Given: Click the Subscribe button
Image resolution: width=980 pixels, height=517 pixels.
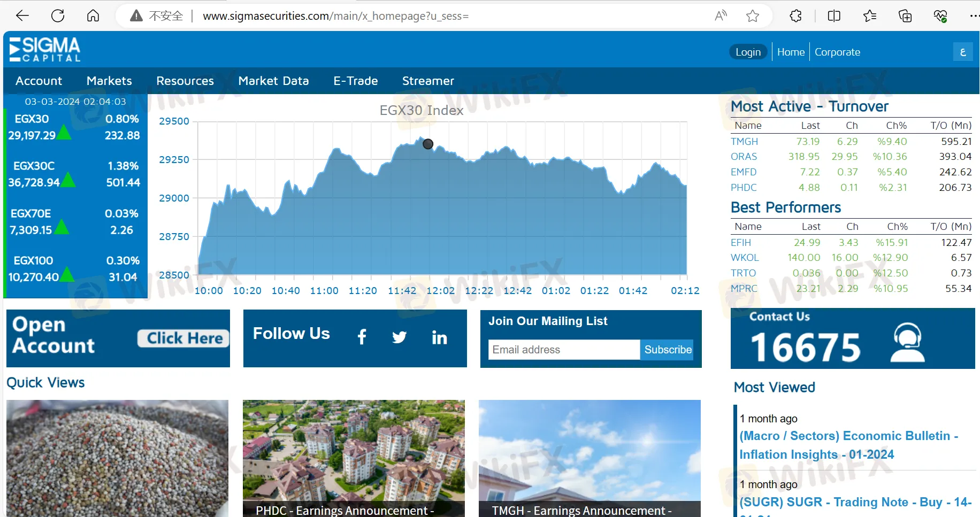Looking at the screenshot, I should [x=668, y=350].
